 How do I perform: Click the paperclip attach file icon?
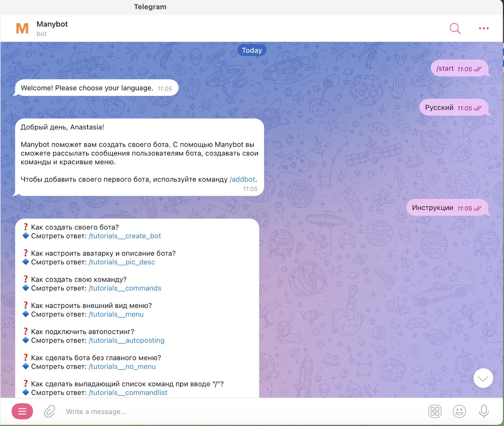[x=49, y=411]
